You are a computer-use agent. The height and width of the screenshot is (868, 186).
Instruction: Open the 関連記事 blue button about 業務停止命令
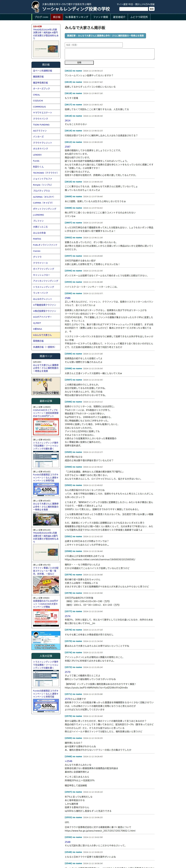point(105,36)
